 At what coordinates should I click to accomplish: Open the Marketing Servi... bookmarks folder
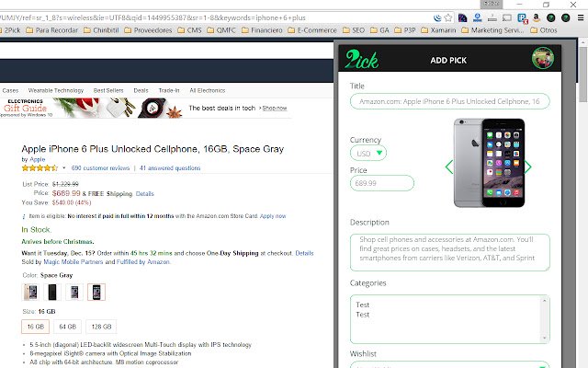click(492, 30)
